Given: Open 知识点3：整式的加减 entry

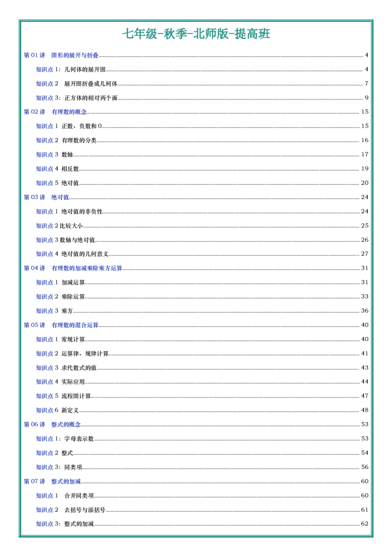Looking at the screenshot, I should pos(202,524).
